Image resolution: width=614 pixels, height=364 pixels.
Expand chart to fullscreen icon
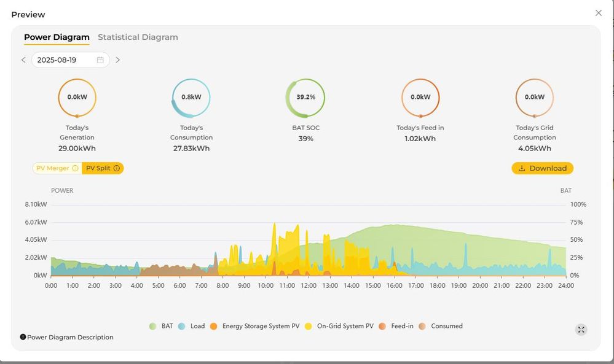(x=581, y=330)
